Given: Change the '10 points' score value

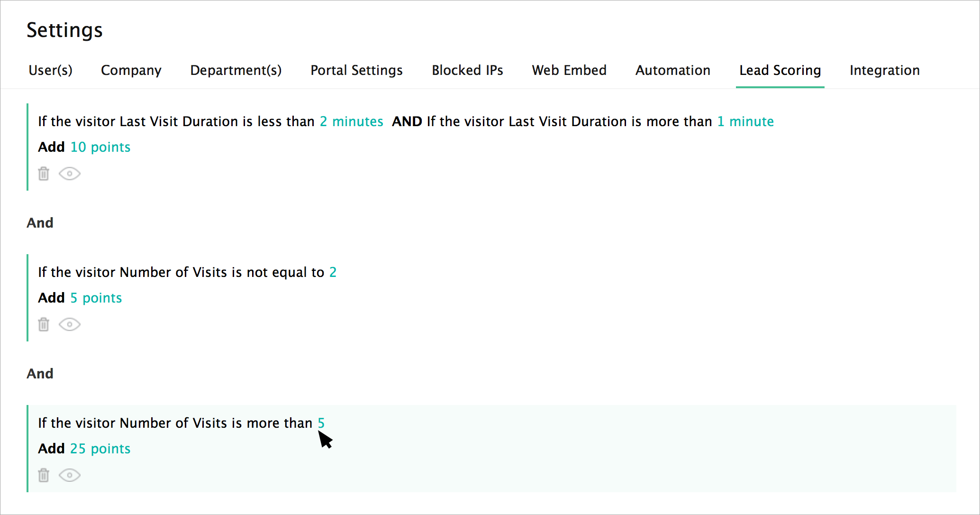Looking at the screenshot, I should (x=100, y=147).
